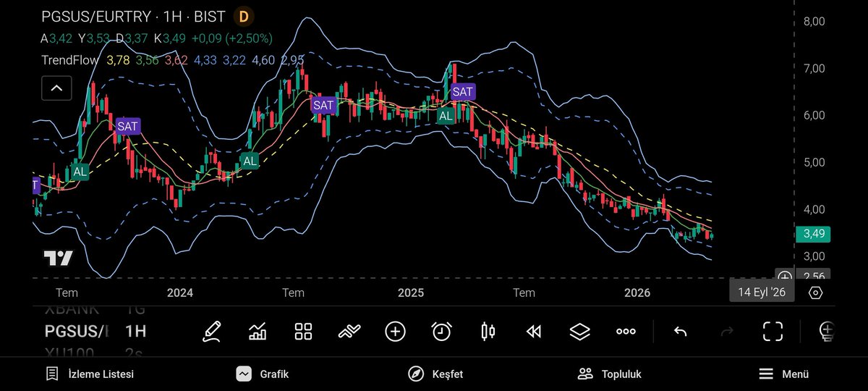The image size is (868, 391).
Task: Redo the last chart action
Action: coord(727,332)
